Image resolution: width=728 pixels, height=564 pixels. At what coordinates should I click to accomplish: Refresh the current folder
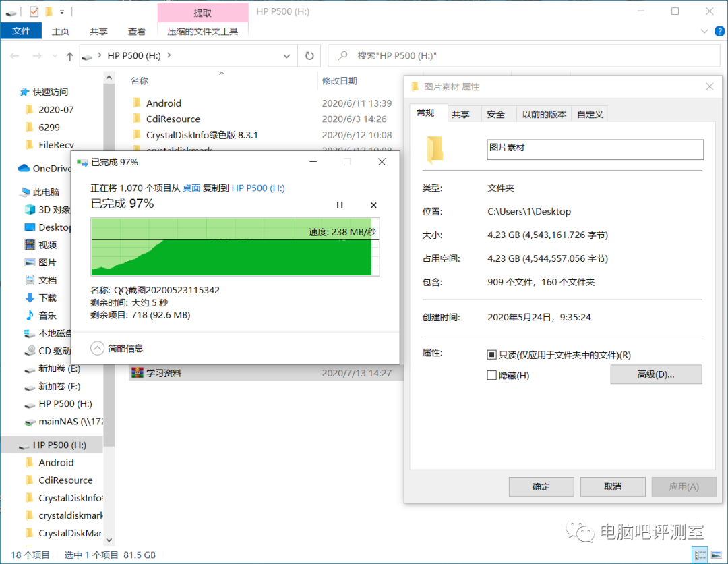coord(309,56)
